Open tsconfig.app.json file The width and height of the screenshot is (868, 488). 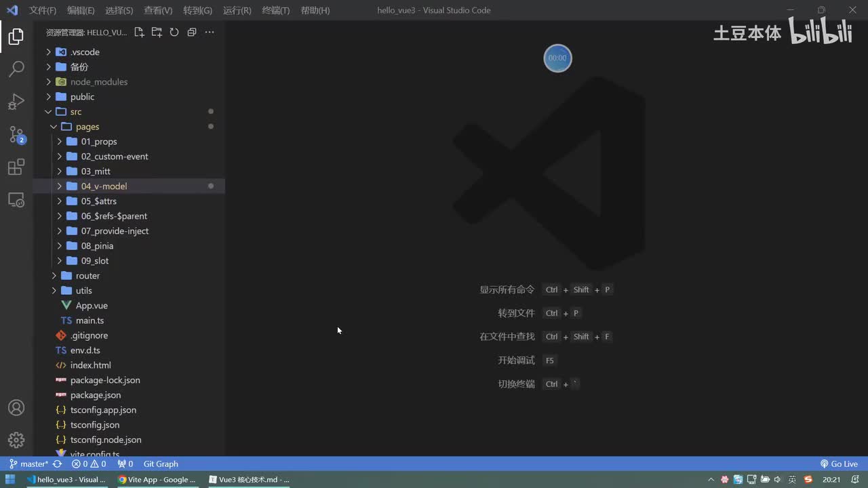click(x=129, y=410)
